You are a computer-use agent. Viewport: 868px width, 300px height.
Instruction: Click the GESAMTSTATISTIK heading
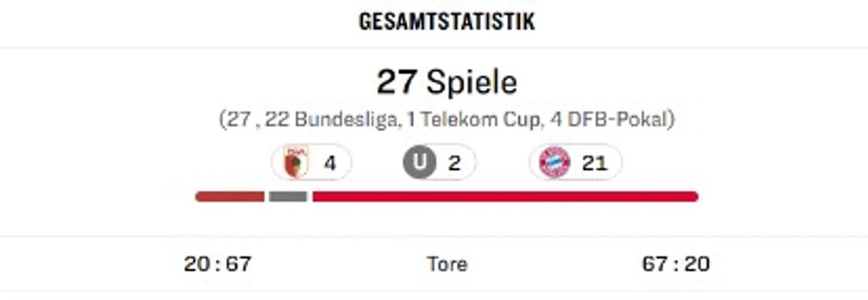coord(446,22)
